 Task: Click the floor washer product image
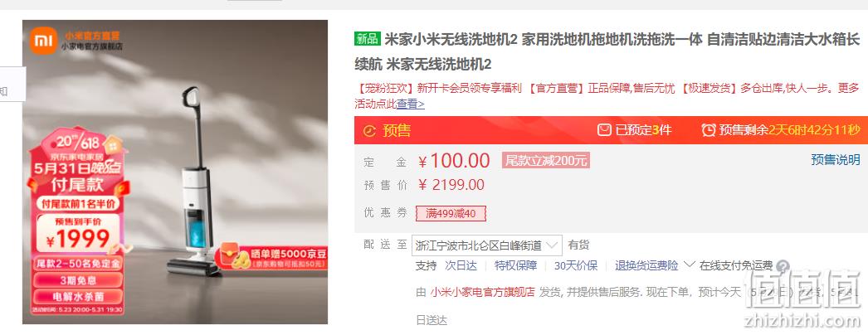[175, 172]
